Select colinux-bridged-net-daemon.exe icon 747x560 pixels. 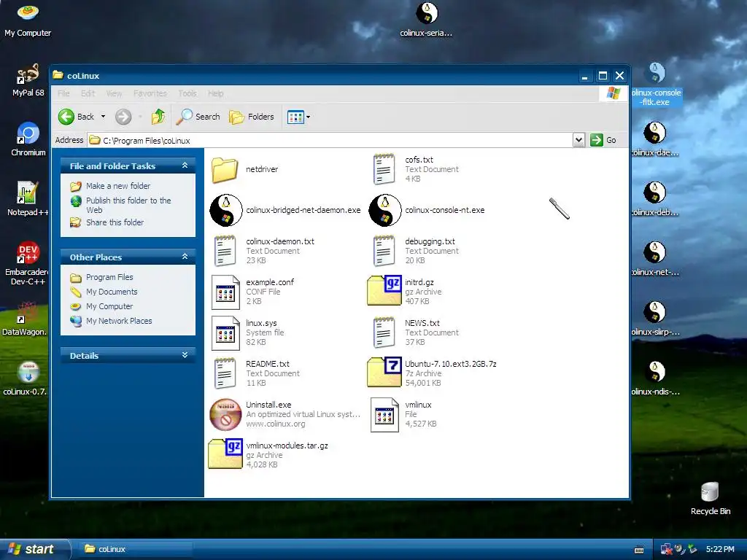click(x=226, y=210)
